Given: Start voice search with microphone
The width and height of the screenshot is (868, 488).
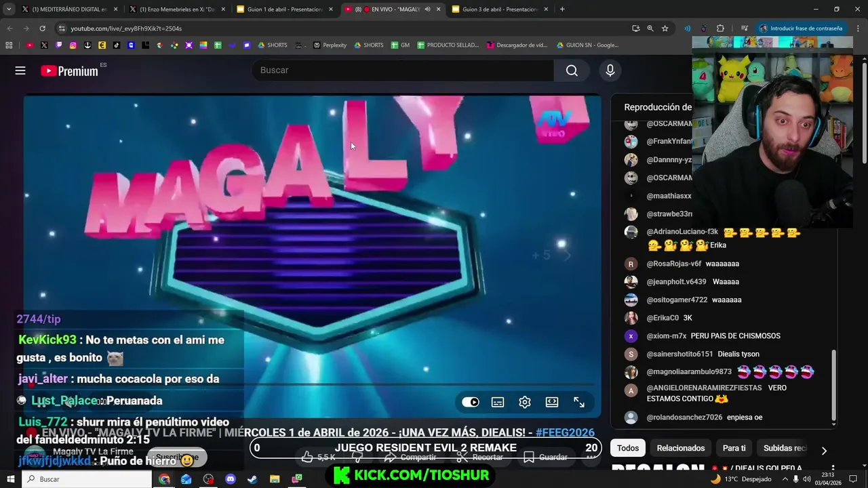Looking at the screenshot, I should [610, 70].
